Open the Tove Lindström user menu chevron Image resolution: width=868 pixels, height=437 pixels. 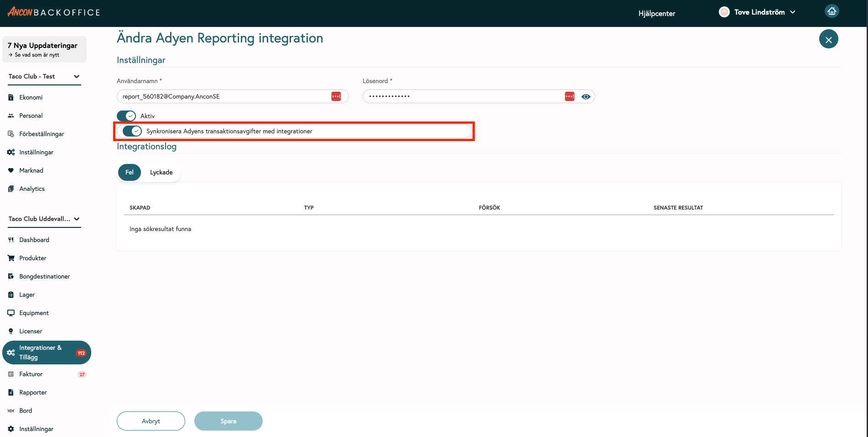click(x=793, y=12)
